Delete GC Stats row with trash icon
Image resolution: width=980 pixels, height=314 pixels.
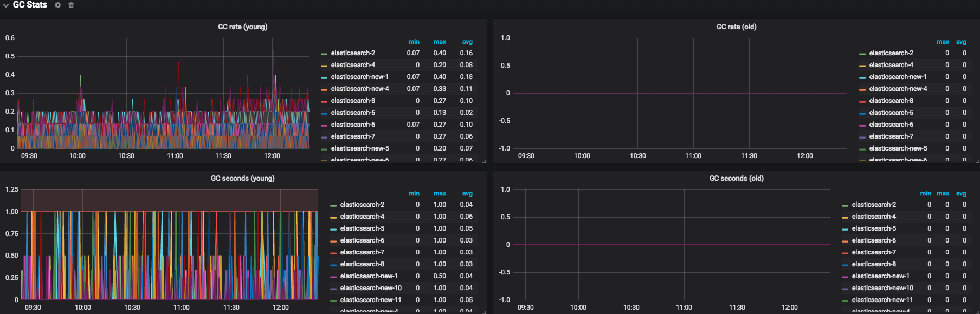point(71,5)
